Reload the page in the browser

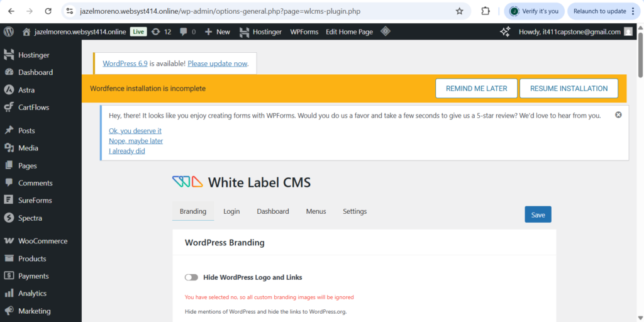(x=48, y=11)
